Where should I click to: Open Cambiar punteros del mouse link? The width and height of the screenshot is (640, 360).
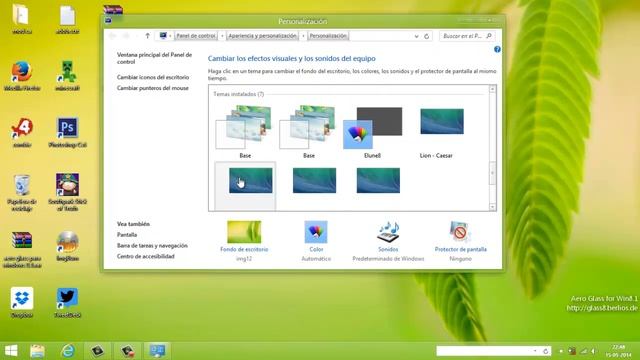click(x=153, y=88)
